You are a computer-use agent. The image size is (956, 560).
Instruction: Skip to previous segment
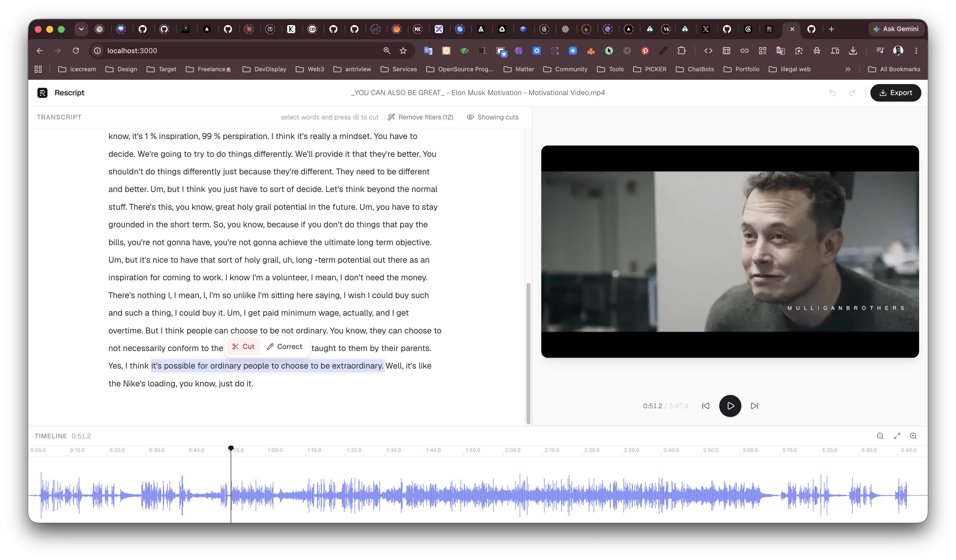click(x=706, y=406)
